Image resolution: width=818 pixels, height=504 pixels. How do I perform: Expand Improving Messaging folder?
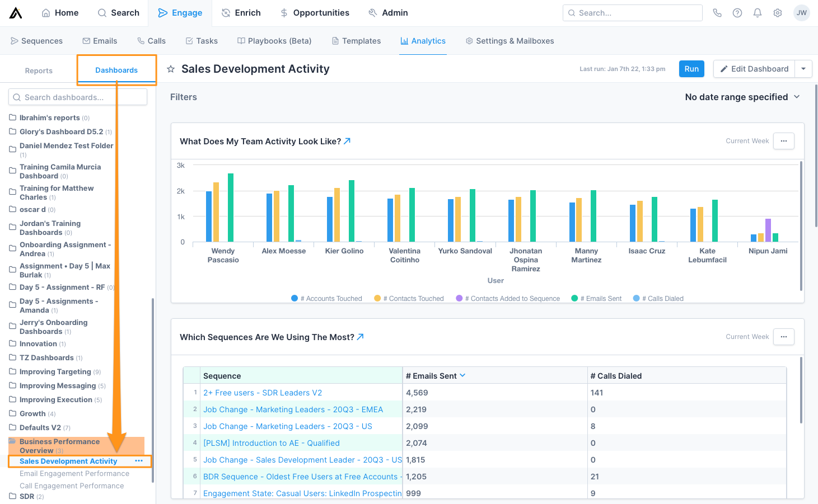pyautogui.click(x=57, y=385)
